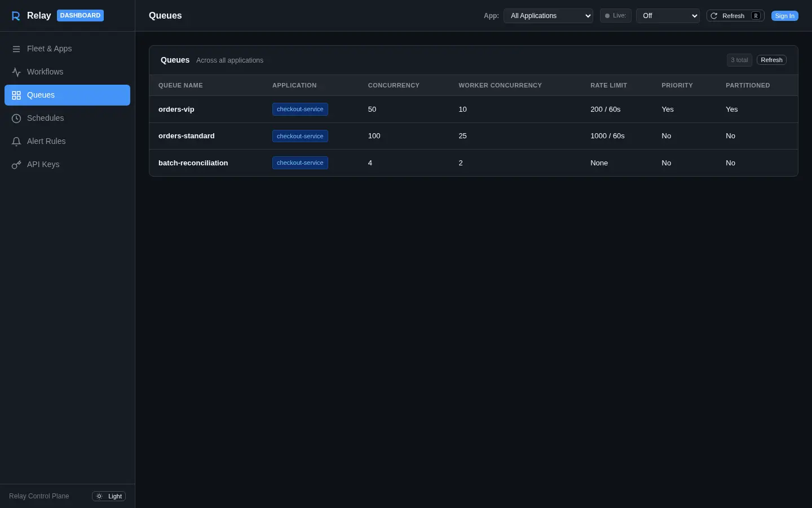Click the None rate limit for batch-reconciliation

(x=599, y=163)
